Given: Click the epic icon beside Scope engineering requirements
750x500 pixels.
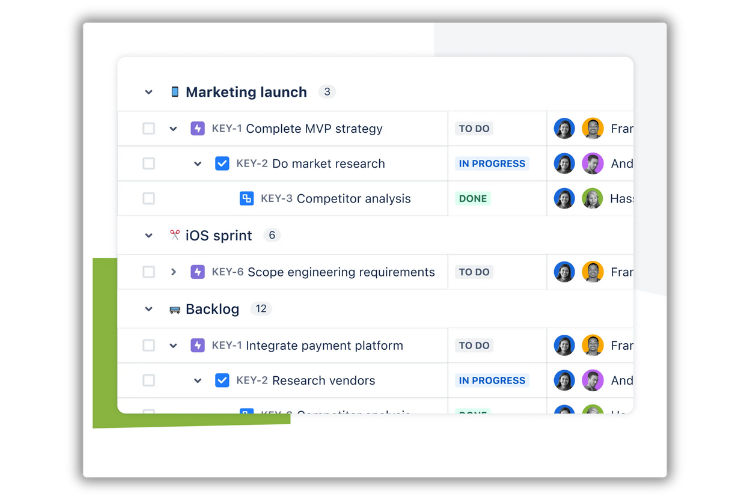Looking at the screenshot, I should pos(198,272).
